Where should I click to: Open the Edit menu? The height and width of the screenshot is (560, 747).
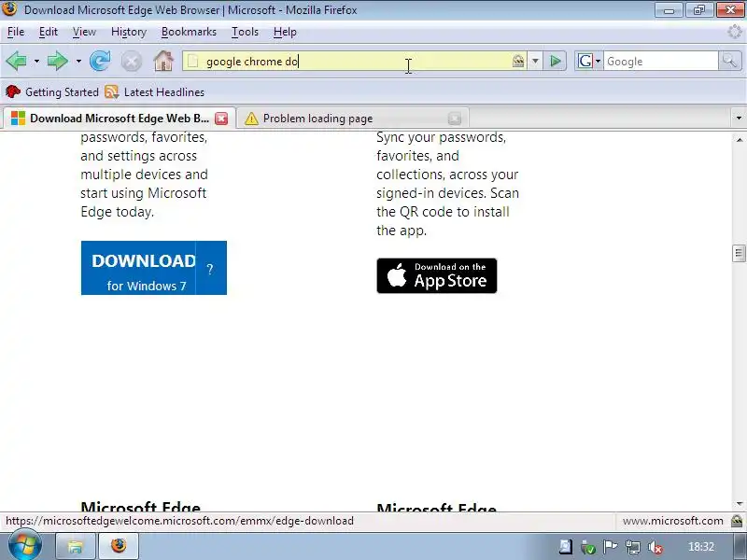pyautogui.click(x=49, y=32)
